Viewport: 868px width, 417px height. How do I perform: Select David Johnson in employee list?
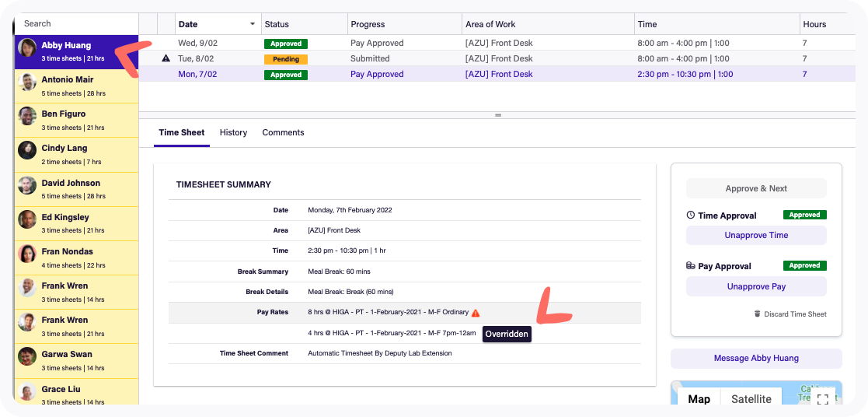76,189
